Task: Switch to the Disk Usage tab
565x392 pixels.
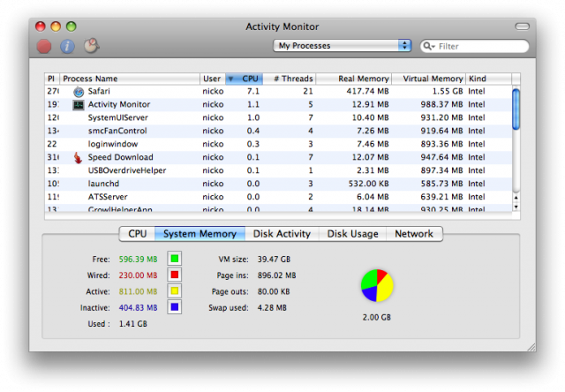Action: coord(352,234)
